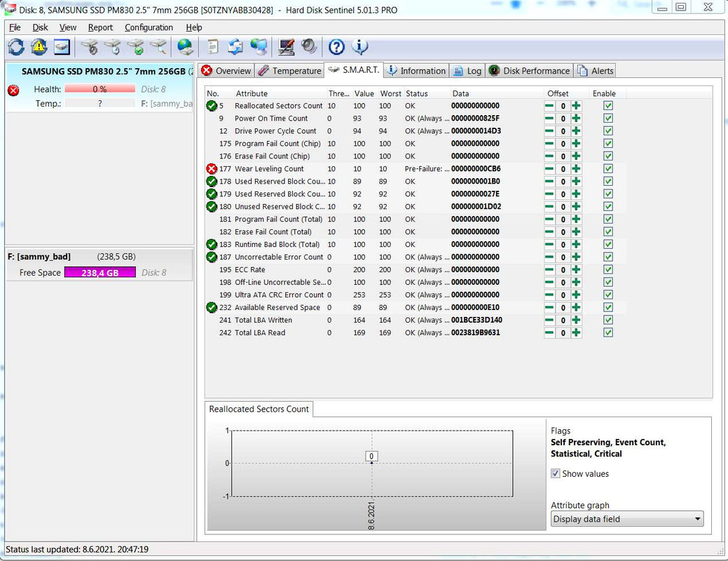This screenshot has height=561, width=728.
Task: Click the Temp. value bar
Action: (99, 103)
